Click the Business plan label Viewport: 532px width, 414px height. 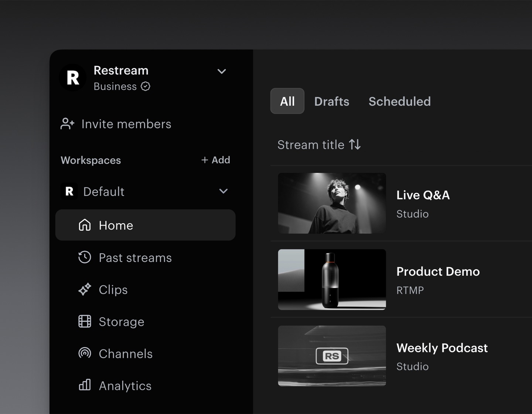(x=115, y=86)
